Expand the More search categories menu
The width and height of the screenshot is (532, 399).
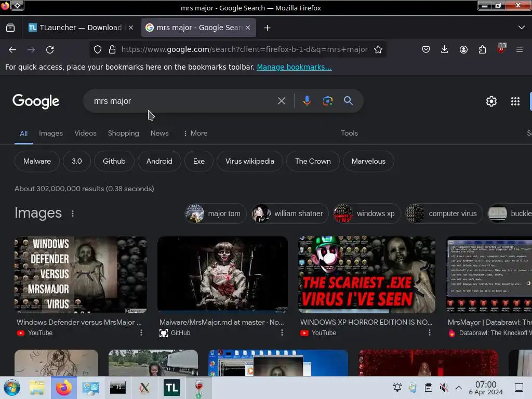click(x=195, y=134)
